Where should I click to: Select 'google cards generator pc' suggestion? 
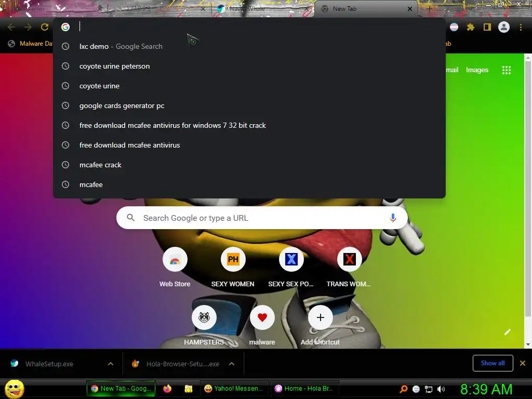click(249, 105)
